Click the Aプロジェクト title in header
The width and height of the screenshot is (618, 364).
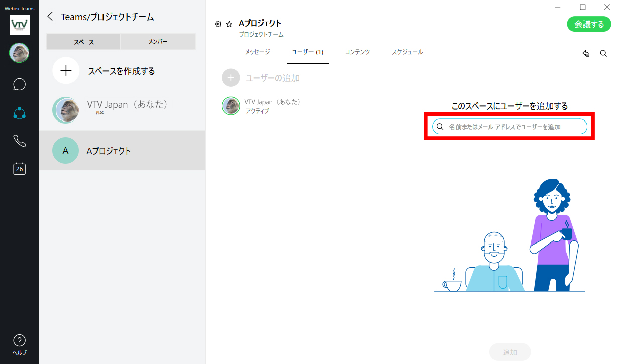(260, 23)
